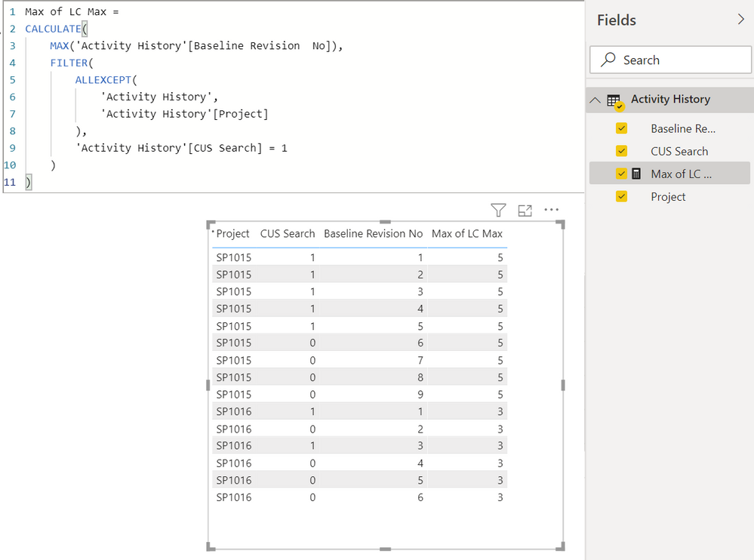
Task: Click the first SP1015 project cell
Action: 234,257
